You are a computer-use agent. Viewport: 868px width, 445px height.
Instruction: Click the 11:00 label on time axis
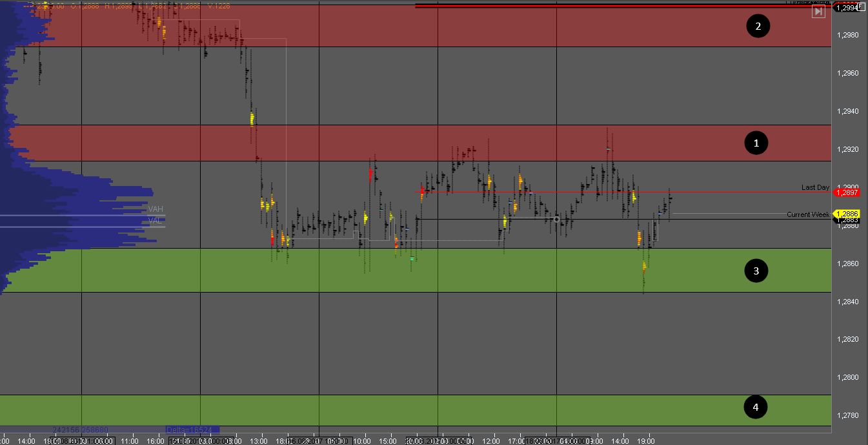tap(130, 441)
